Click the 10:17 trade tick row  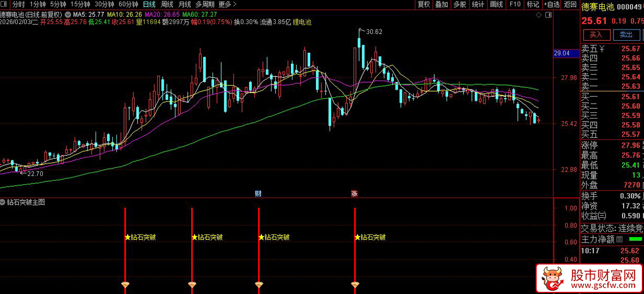(x=612, y=250)
